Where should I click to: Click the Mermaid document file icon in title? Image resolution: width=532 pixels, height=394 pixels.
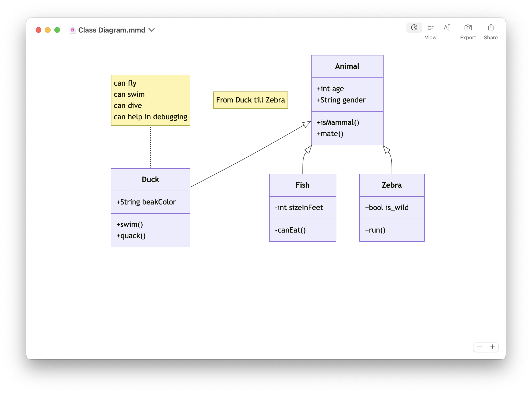click(x=72, y=30)
